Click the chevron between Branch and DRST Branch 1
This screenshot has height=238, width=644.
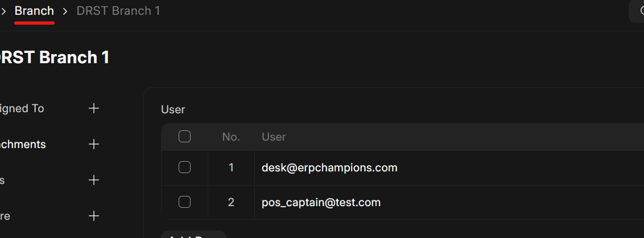tap(65, 11)
